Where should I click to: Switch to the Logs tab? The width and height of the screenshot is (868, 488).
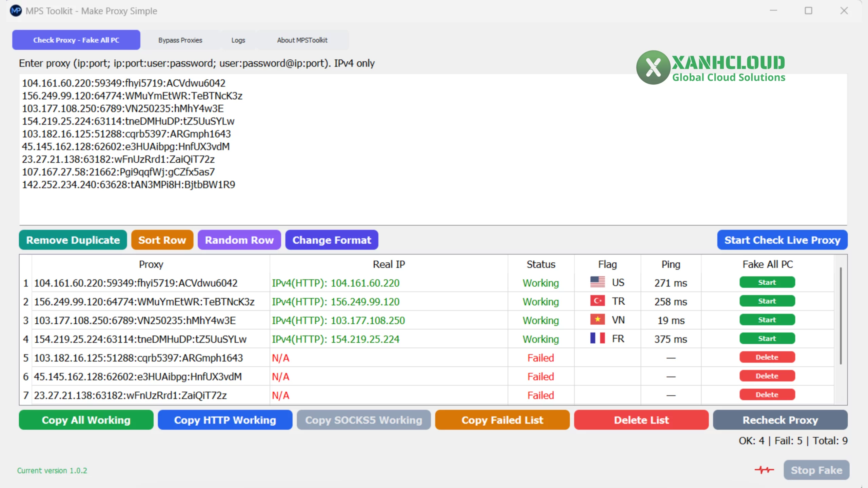tap(238, 40)
